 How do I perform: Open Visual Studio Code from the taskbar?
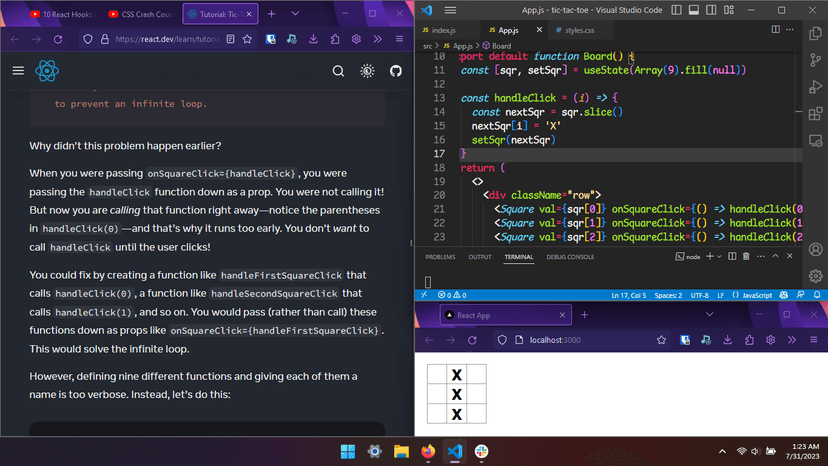(454, 451)
